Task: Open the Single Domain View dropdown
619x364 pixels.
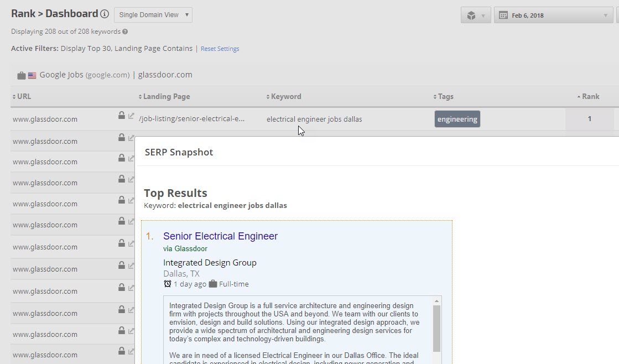Action: [x=153, y=15]
